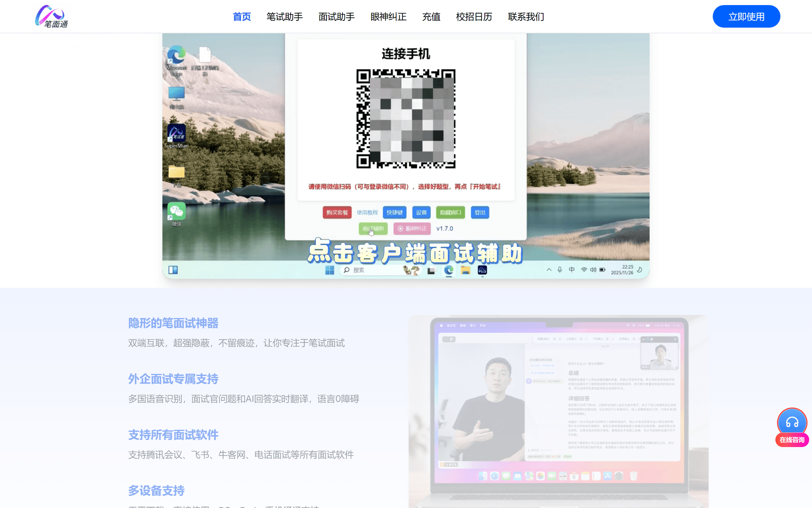The height and width of the screenshot is (508, 812).
Task: Click the 外企面试专属支持 heading
Action: 173,379
